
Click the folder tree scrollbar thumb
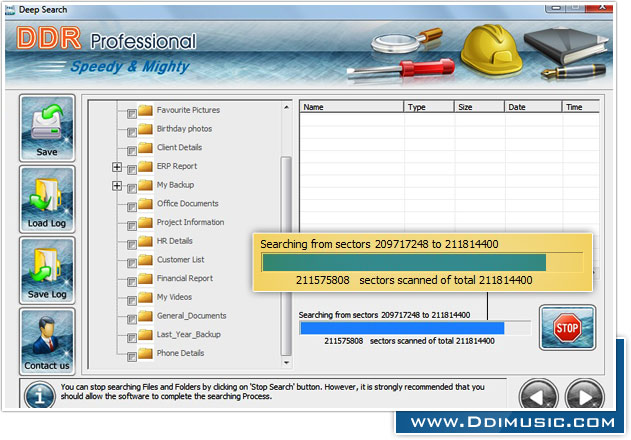click(x=286, y=256)
